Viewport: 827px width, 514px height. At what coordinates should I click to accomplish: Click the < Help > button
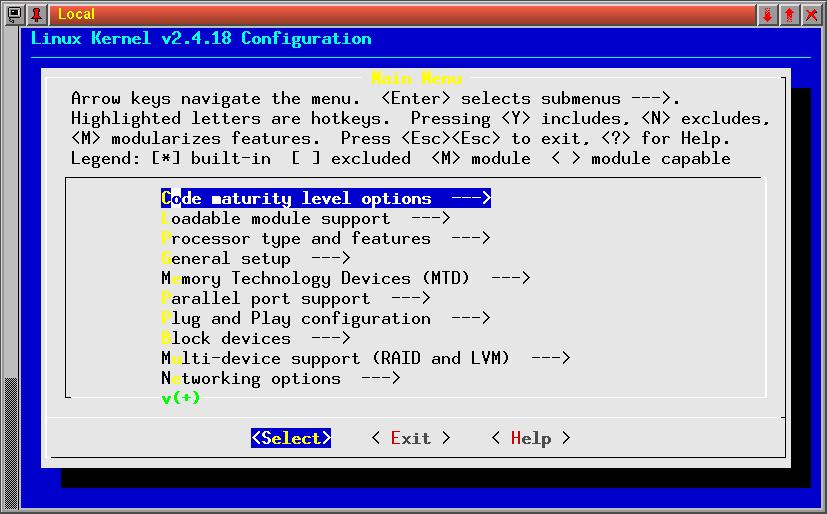click(531, 438)
